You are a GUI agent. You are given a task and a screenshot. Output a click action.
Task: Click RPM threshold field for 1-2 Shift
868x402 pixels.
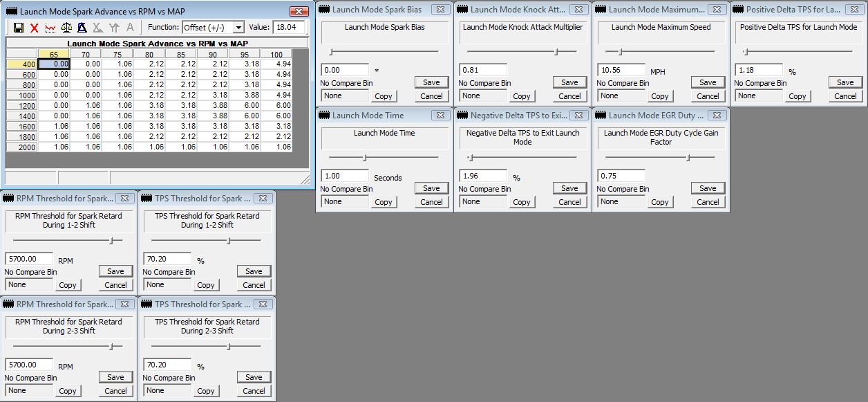tap(29, 259)
